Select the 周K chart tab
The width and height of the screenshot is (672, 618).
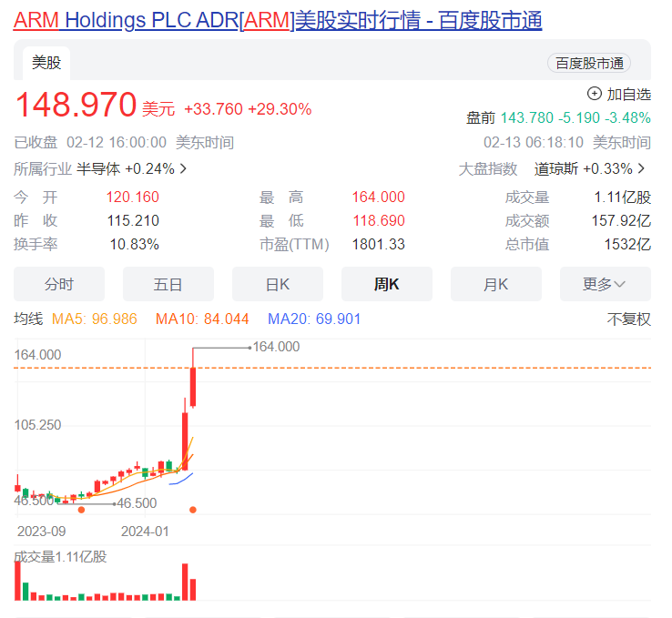tap(387, 284)
